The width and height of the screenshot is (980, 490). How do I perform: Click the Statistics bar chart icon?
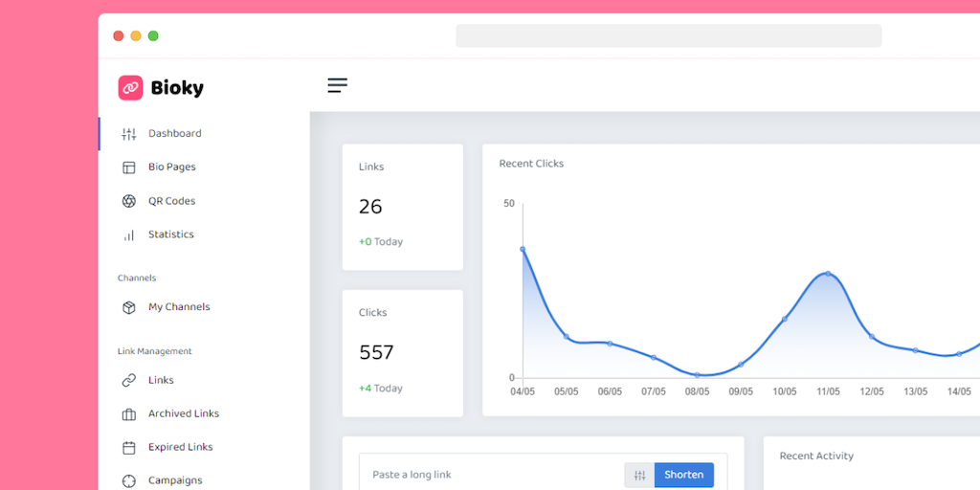[x=129, y=235]
